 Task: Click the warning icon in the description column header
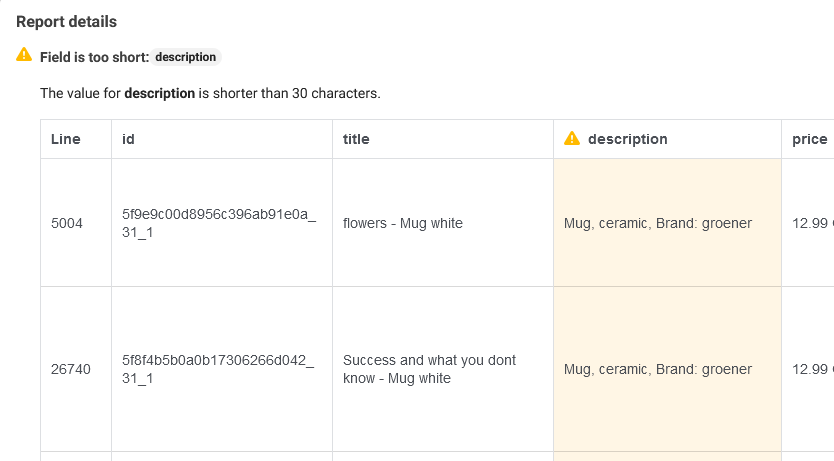click(x=572, y=139)
